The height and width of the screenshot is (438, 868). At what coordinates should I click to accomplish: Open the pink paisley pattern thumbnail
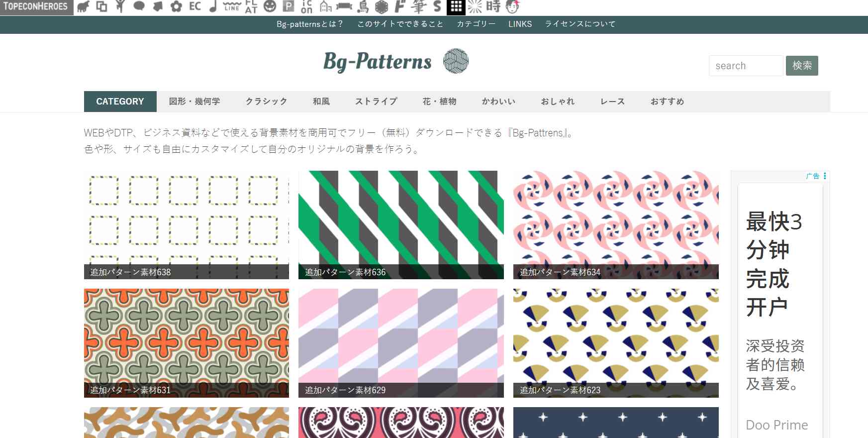pyautogui.click(x=401, y=423)
